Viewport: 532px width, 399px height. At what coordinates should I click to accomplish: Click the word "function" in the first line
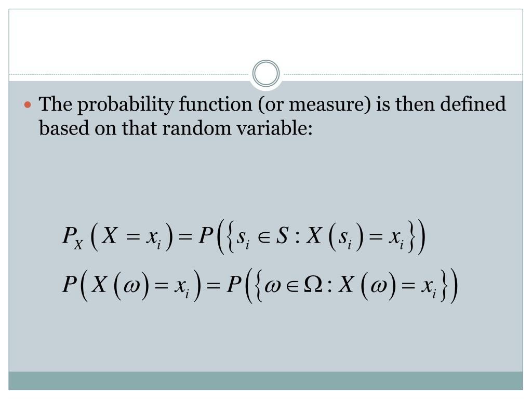tap(216, 104)
